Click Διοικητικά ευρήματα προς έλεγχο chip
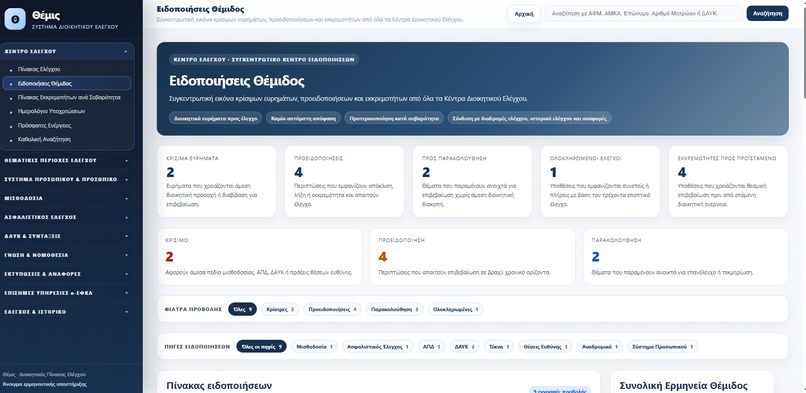This screenshot has height=393, width=806. tap(215, 118)
